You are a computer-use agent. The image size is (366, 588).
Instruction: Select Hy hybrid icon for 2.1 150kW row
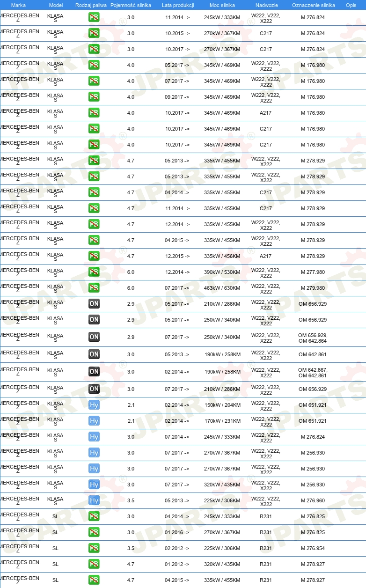[94, 405]
